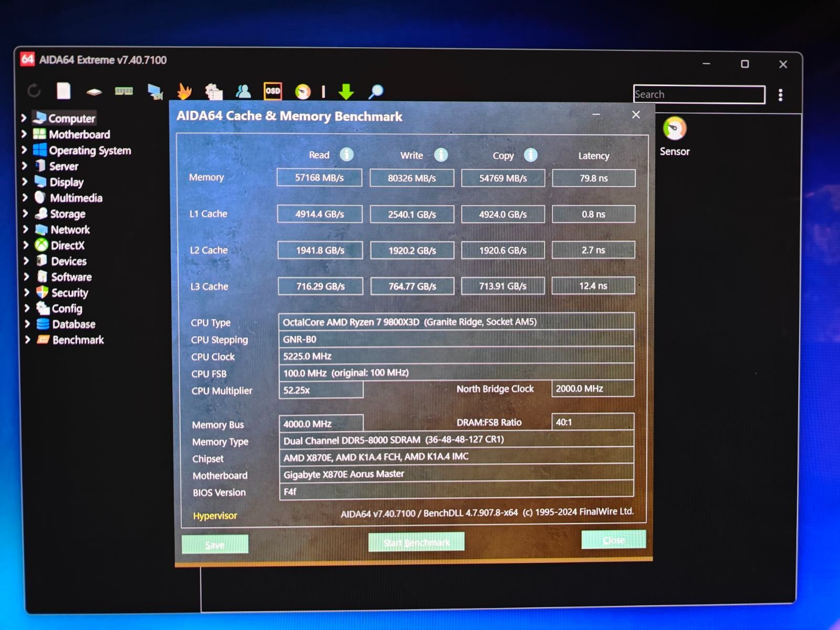Image resolution: width=840 pixels, height=630 pixels.
Task: Select Computer in the tree
Action: pyautogui.click(x=72, y=118)
